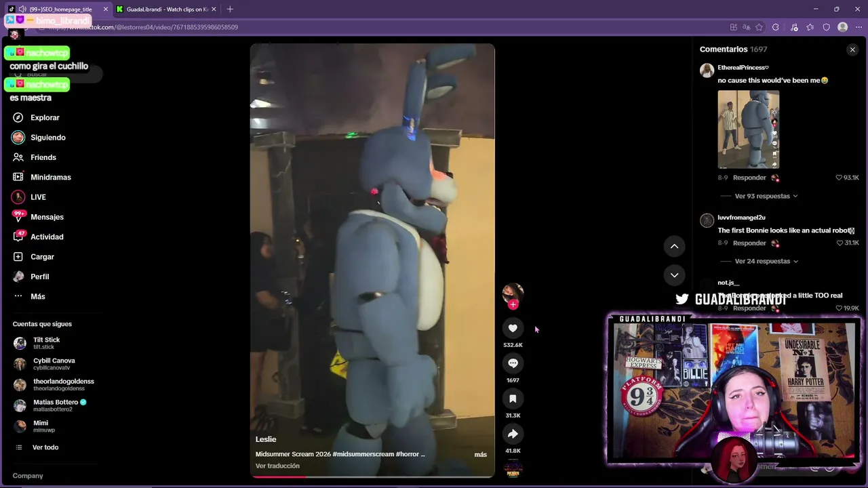Like luvvfromangel2u's comment showing 31.1K
Screen dimensions: 868x488
[x=839, y=243]
